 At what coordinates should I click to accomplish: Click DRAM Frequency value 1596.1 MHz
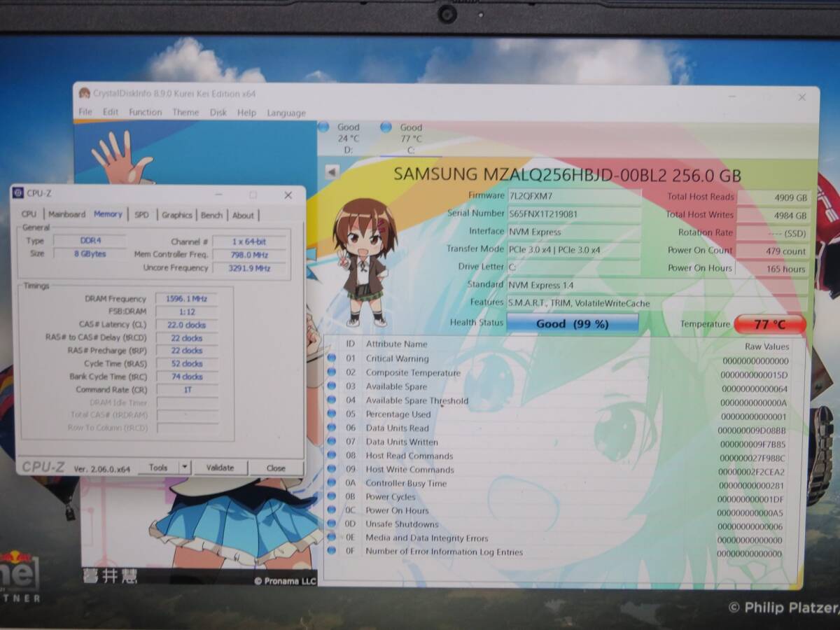(186, 298)
